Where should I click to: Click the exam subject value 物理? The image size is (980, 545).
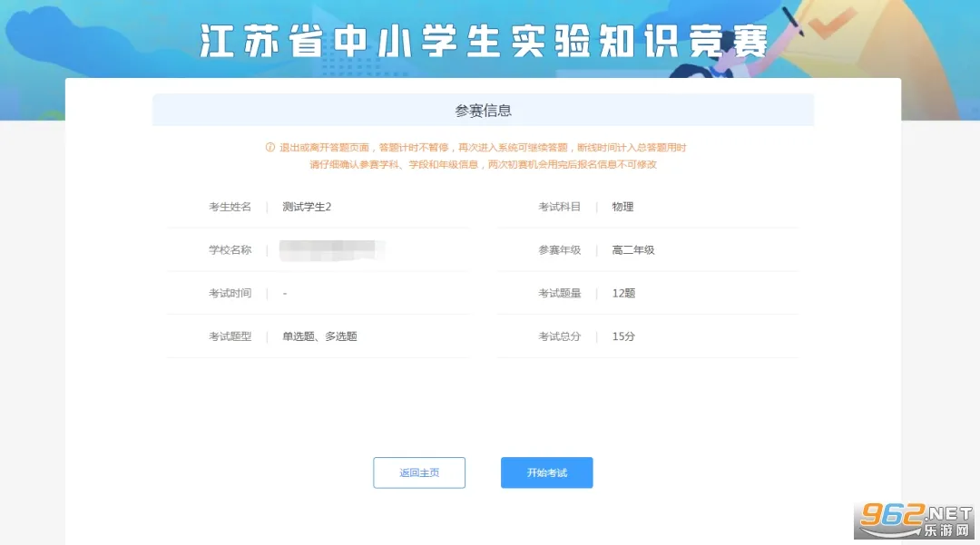622,207
